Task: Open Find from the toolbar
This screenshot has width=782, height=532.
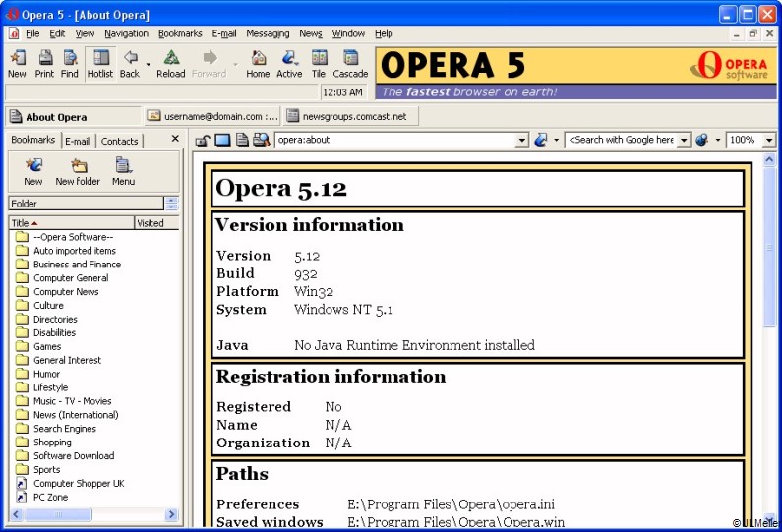Action: [x=70, y=64]
